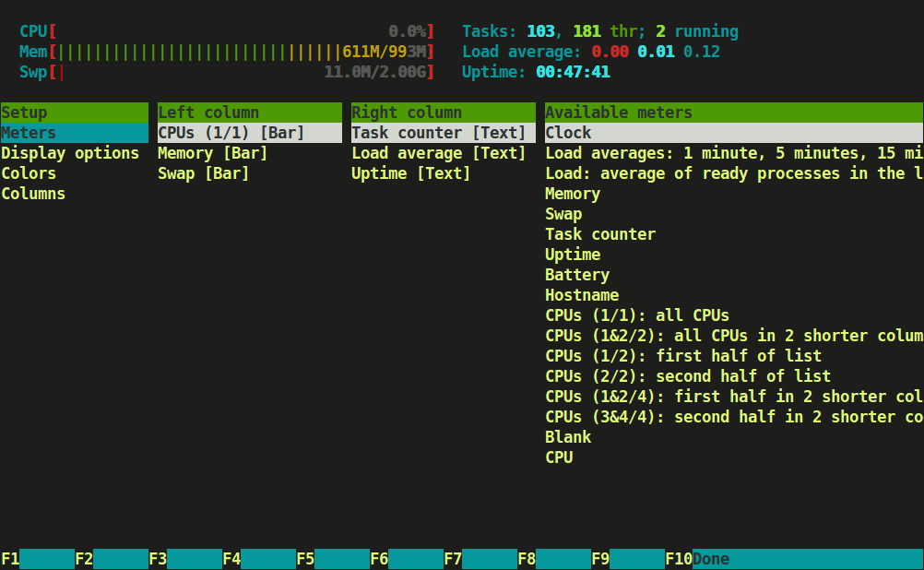Choose Hostname from Available meters
This screenshot has height=570, width=924.
coord(582,295)
